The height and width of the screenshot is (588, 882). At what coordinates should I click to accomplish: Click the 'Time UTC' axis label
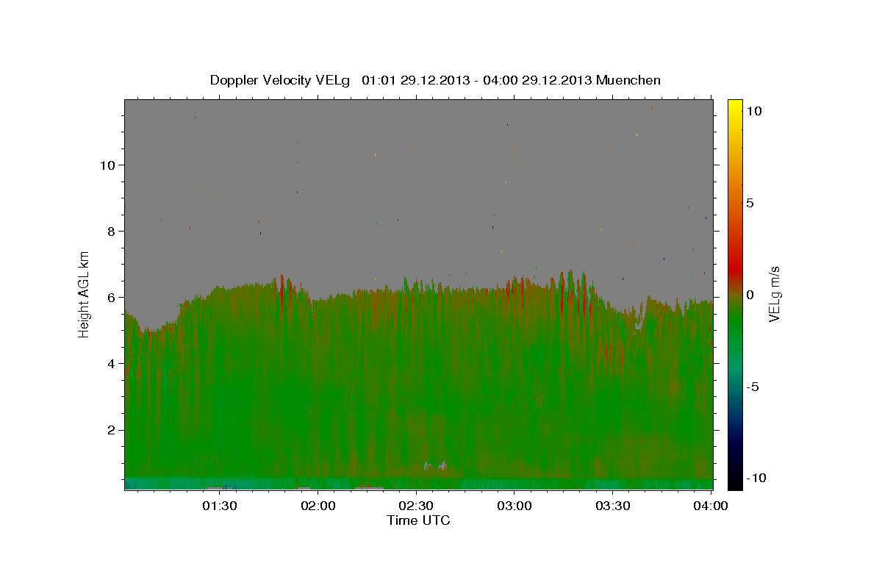coord(418,520)
